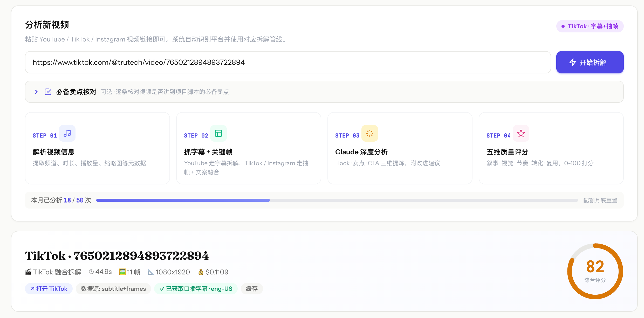The image size is (644, 318).
Task: Click the STEP 02 label
Action: pos(196,136)
